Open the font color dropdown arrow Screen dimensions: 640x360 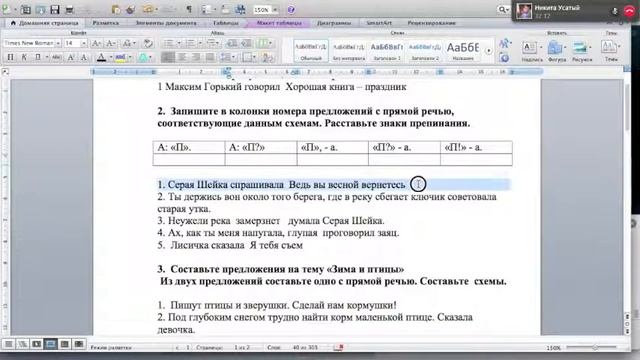click(111, 57)
